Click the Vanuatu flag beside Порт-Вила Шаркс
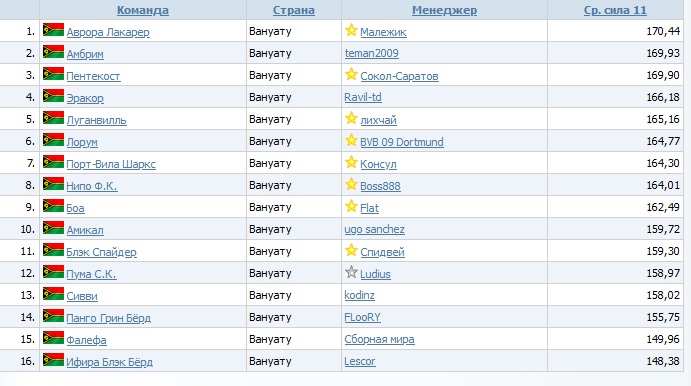Viewport: 691px width, 386px height. tap(53, 162)
